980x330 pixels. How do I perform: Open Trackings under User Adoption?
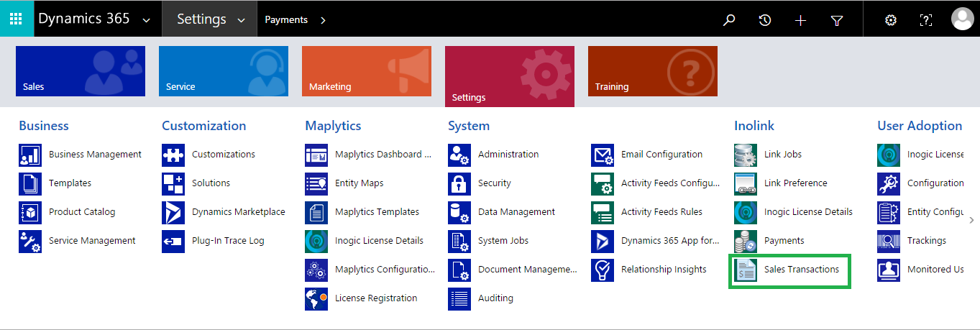click(927, 241)
